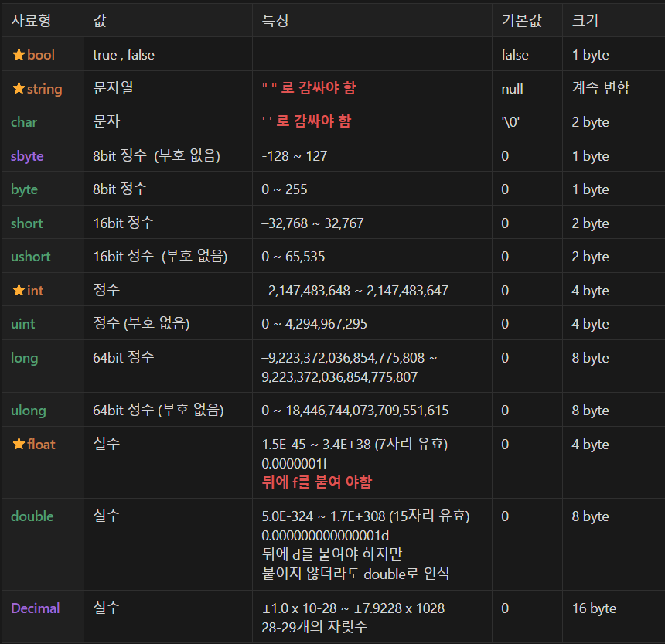This screenshot has height=644, width=665.
Task: Click the star icon beside float
Action: [19, 445]
